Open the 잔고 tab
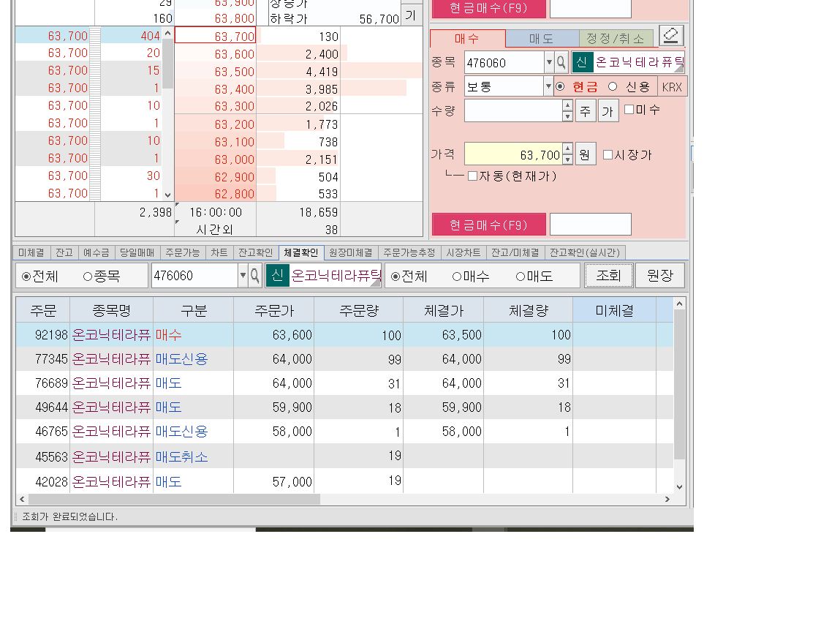 (x=64, y=252)
